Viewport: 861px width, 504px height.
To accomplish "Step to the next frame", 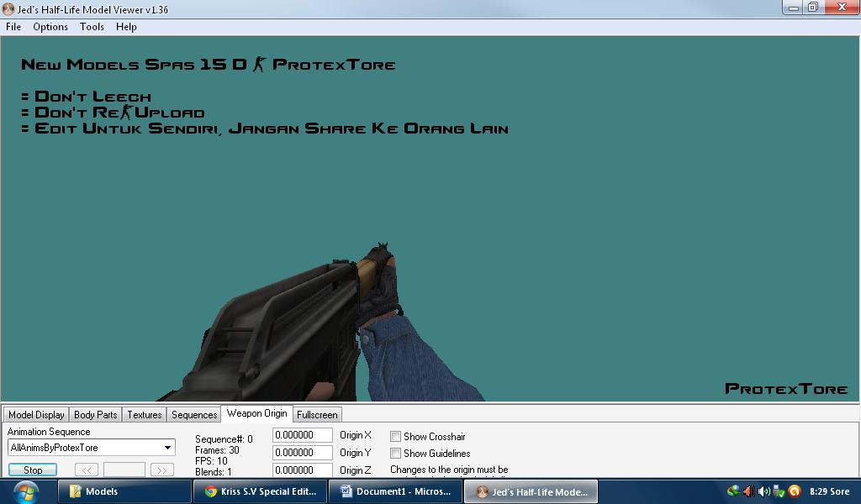I will 162,470.
